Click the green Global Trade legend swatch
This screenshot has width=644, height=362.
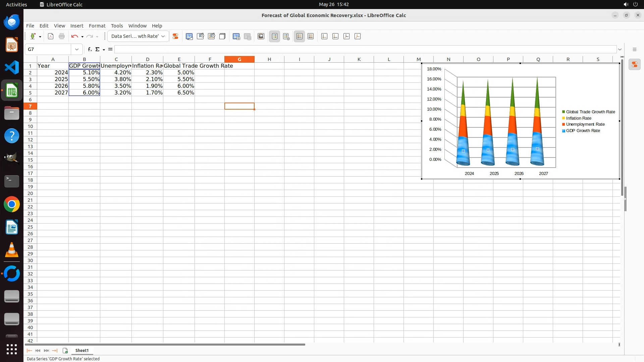pyautogui.click(x=563, y=112)
